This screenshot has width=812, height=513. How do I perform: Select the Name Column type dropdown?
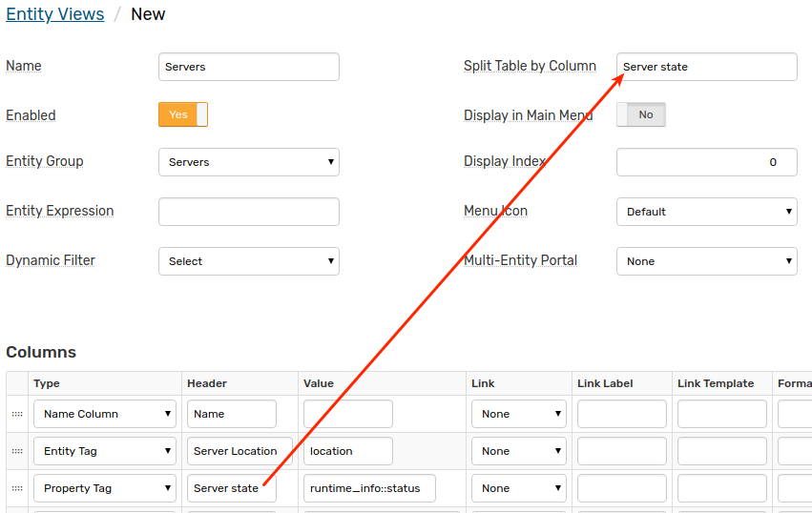click(x=105, y=414)
